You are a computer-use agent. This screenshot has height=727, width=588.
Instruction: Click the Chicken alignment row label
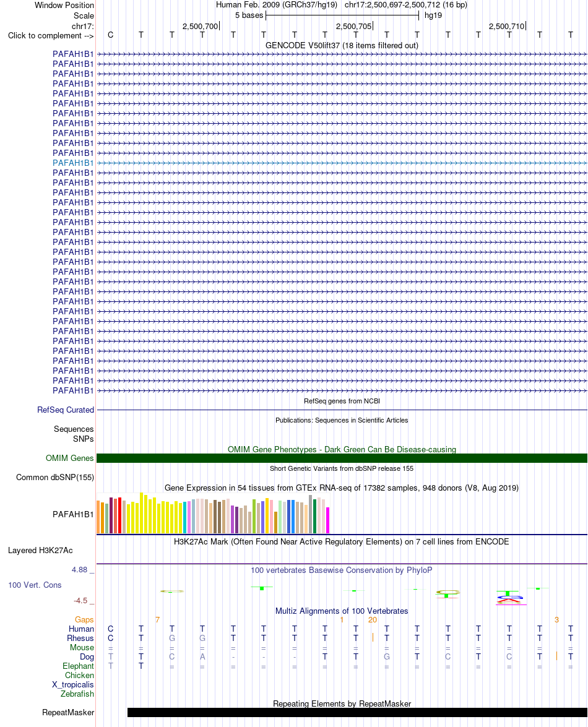pos(79,675)
